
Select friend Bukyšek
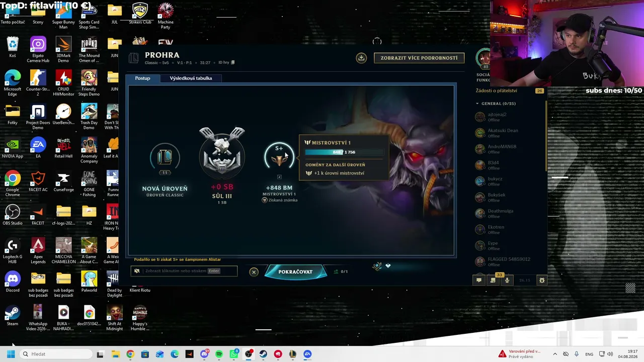point(510,197)
